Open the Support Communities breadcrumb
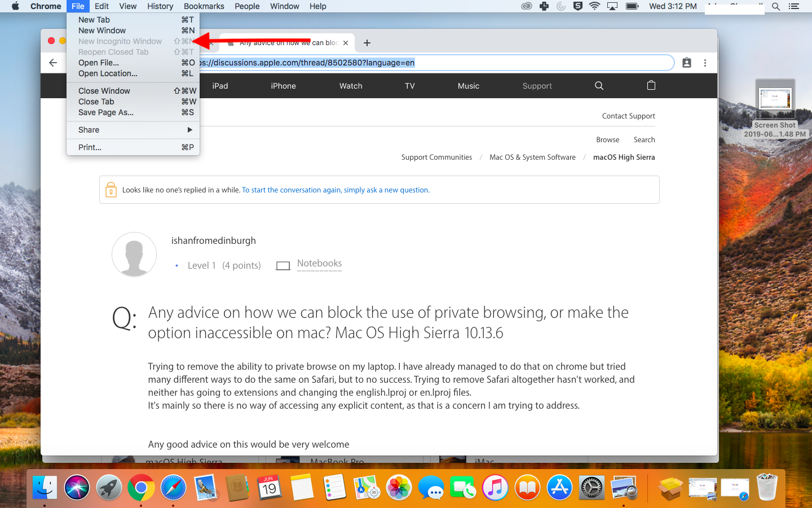 (x=437, y=157)
